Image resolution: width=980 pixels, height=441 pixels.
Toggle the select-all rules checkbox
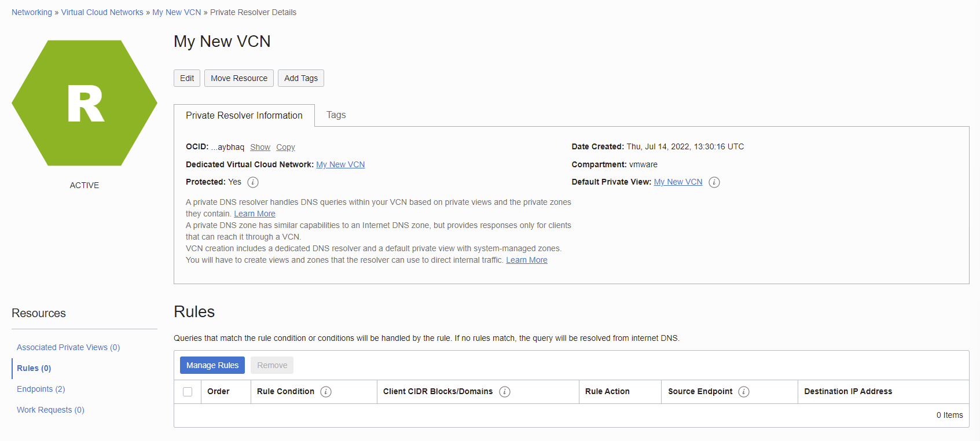click(x=188, y=392)
